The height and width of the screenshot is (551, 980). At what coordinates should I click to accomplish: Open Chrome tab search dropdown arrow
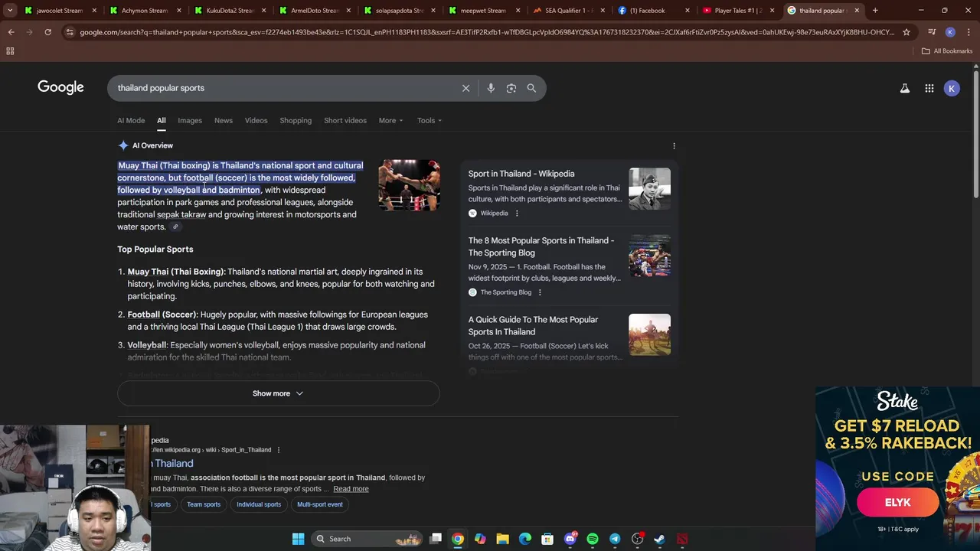(10, 11)
